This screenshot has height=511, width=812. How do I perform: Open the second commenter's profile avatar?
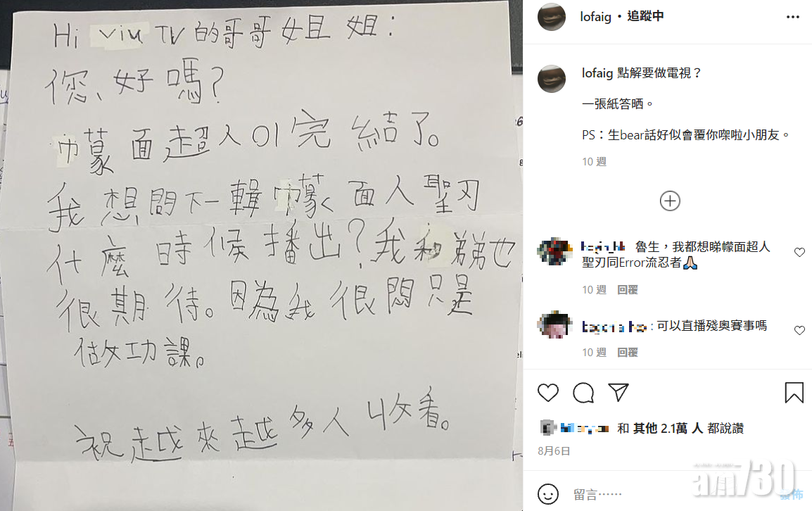click(x=554, y=325)
